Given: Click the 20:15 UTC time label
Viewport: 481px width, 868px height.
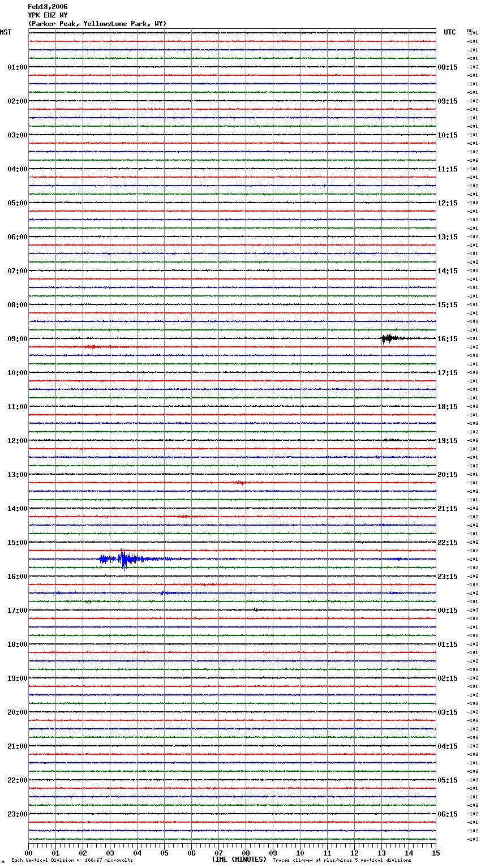Looking at the screenshot, I should click(x=448, y=475).
